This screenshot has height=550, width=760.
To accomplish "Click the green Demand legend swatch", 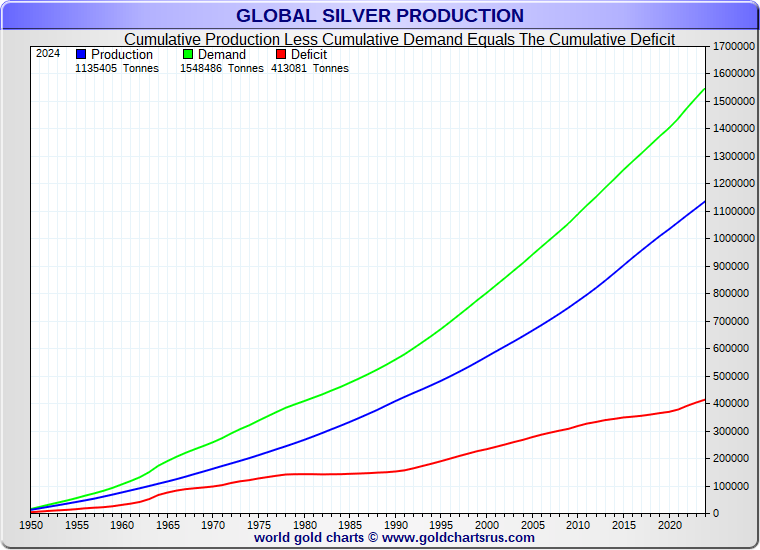I will pos(188,55).
